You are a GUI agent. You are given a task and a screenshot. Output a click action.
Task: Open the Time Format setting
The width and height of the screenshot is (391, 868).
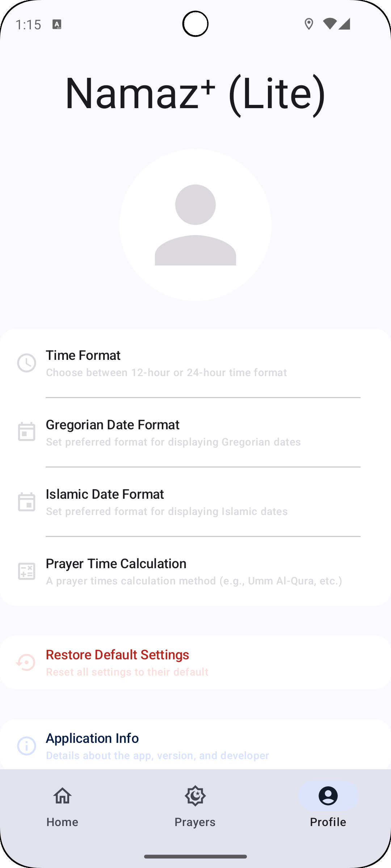pyautogui.click(x=195, y=363)
